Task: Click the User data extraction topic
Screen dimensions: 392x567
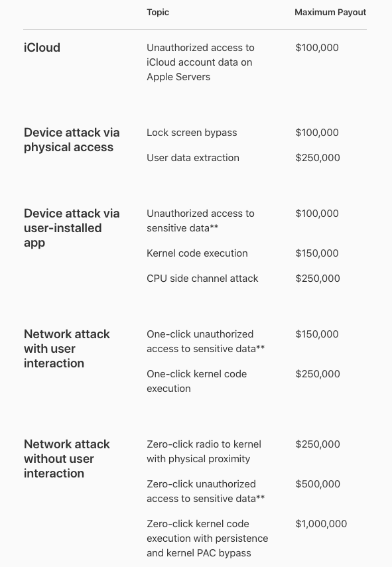Action: coord(193,158)
